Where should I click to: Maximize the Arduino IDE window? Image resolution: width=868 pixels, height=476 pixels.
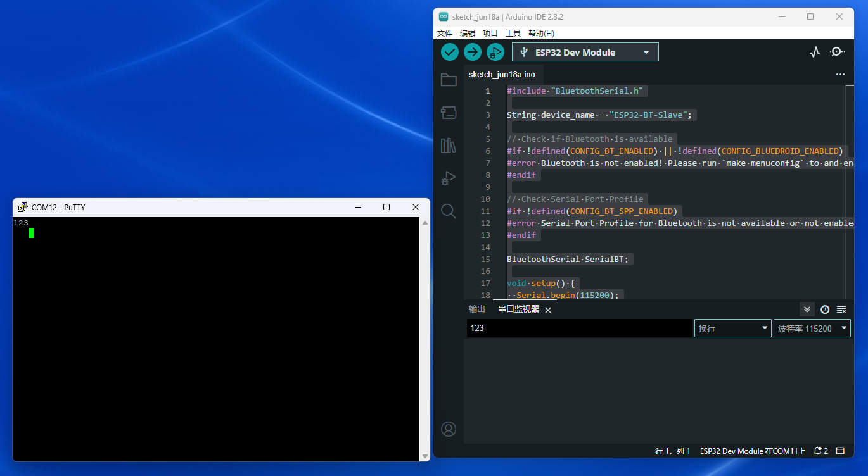point(810,16)
